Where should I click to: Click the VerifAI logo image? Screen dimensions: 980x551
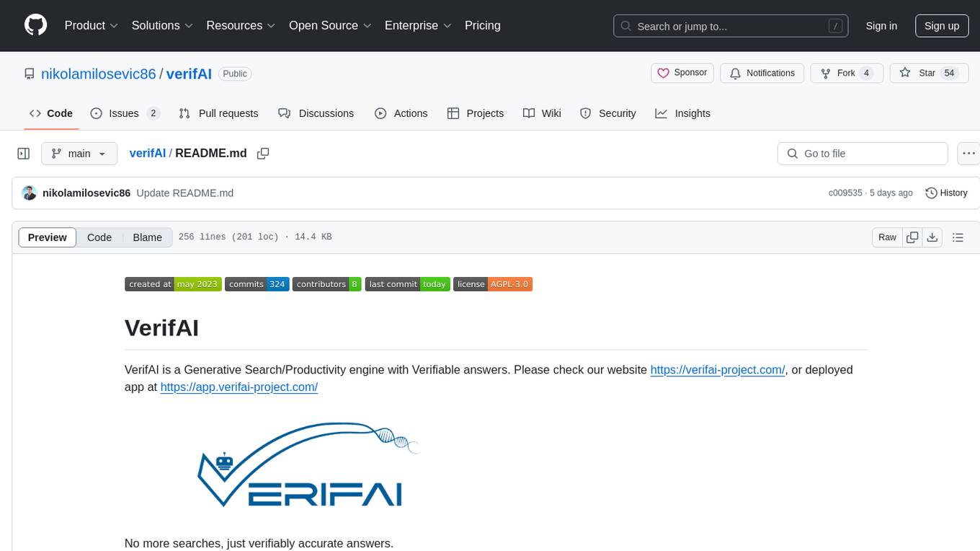308,464
